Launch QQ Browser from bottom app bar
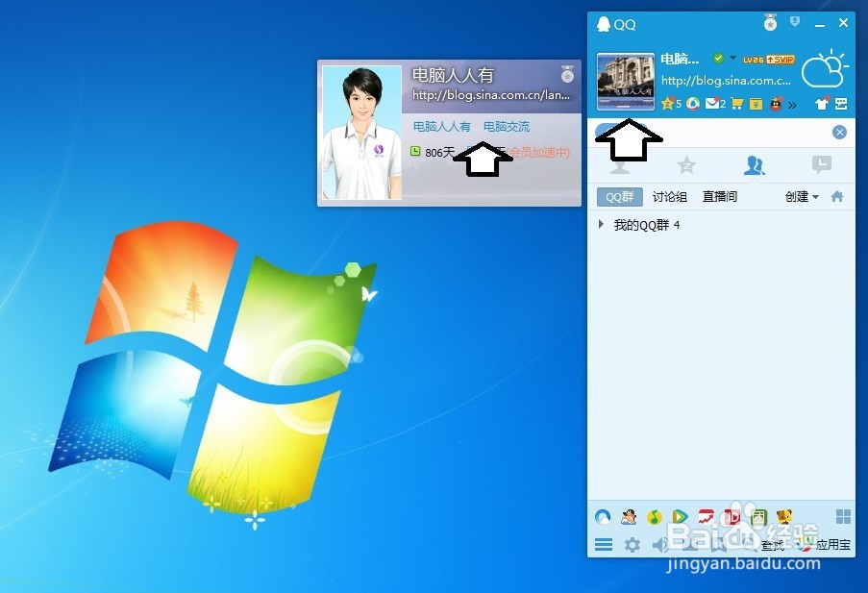This screenshot has width=868, height=593. (x=603, y=517)
